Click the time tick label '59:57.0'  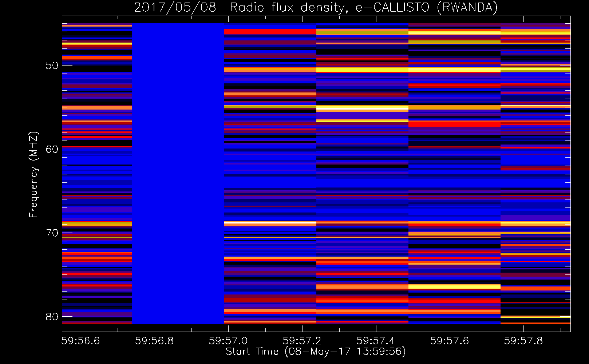tap(228, 341)
